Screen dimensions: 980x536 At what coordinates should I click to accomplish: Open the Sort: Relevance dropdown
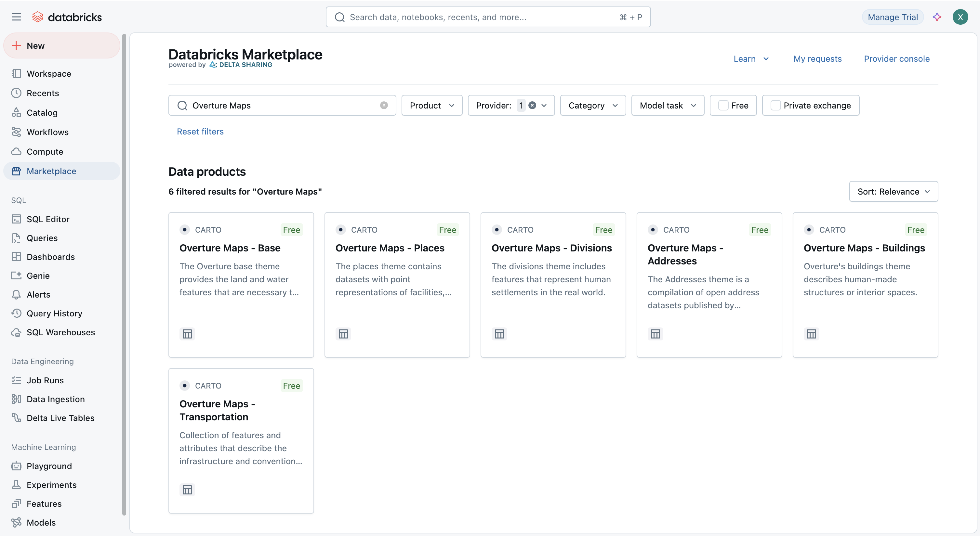[893, 191]
